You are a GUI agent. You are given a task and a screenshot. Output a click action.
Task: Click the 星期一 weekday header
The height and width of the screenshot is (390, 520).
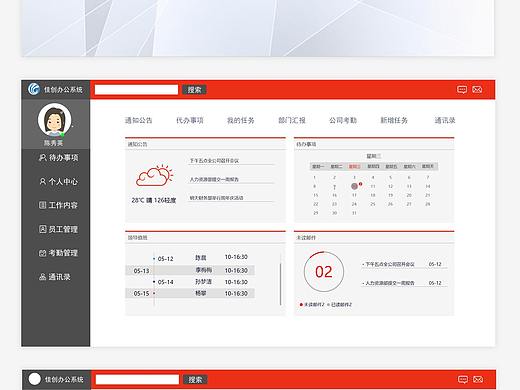(318, 166)
